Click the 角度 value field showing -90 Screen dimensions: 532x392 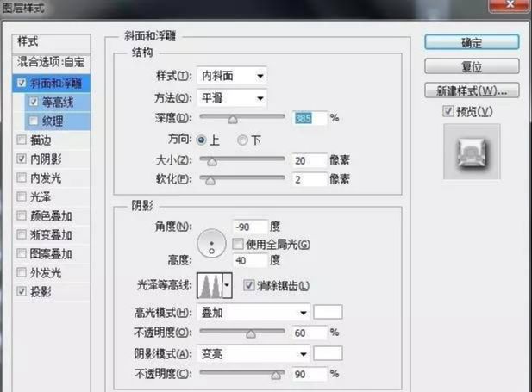[x=250, y=227]
